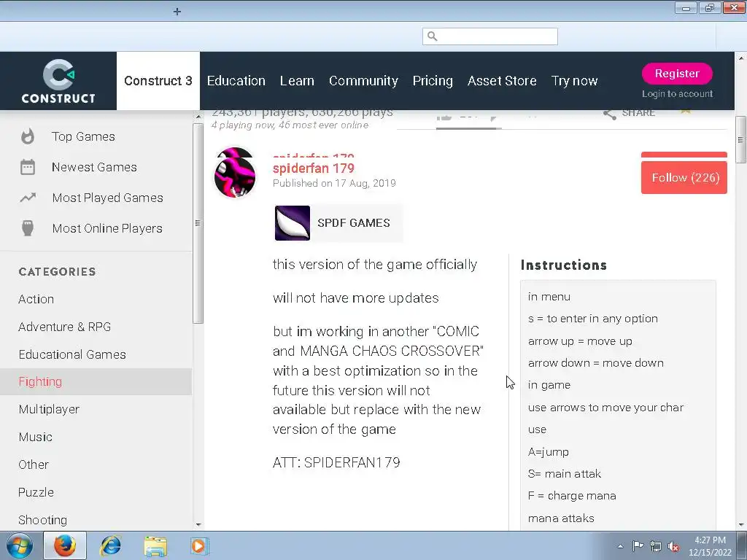This screenshot has width=747, height=560.
Task: Open the Asset Store
Action: pos(502,81)
